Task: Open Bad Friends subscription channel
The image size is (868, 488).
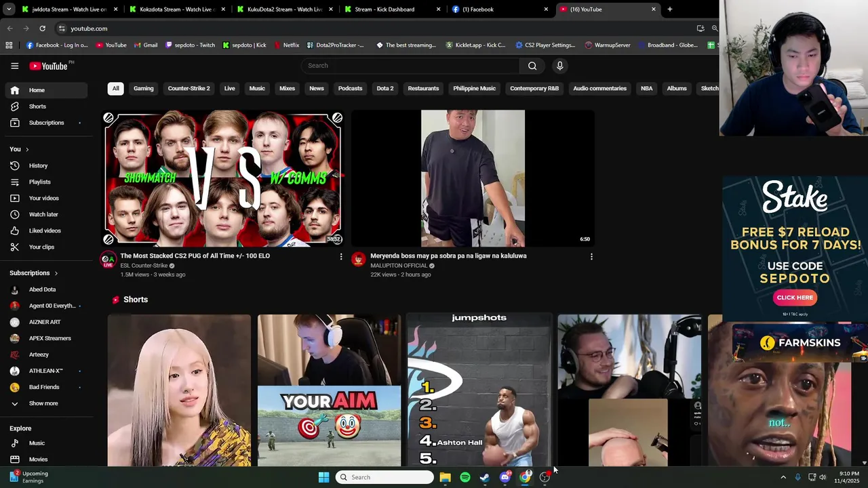Action: 46,387
